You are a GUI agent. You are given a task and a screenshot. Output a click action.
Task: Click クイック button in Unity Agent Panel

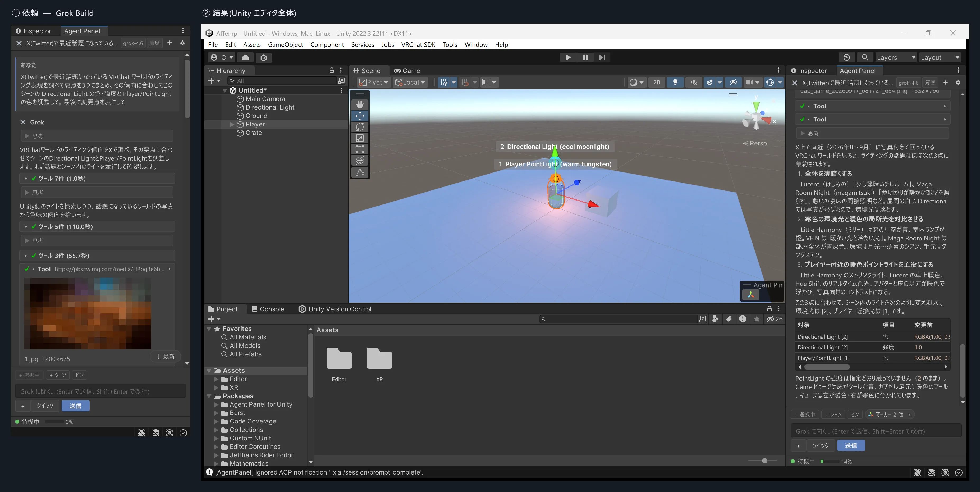coord(820,445)
